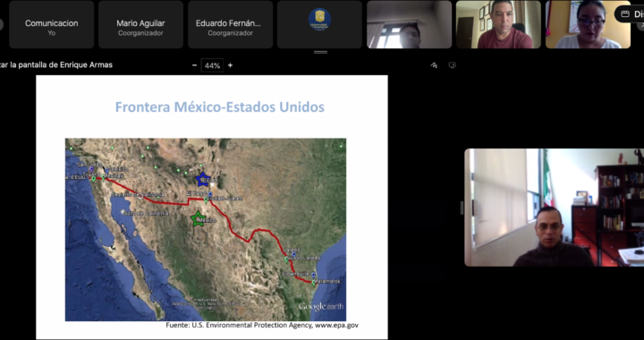
Task: Click the Matamoros label on the map
Action: point(327,281)
